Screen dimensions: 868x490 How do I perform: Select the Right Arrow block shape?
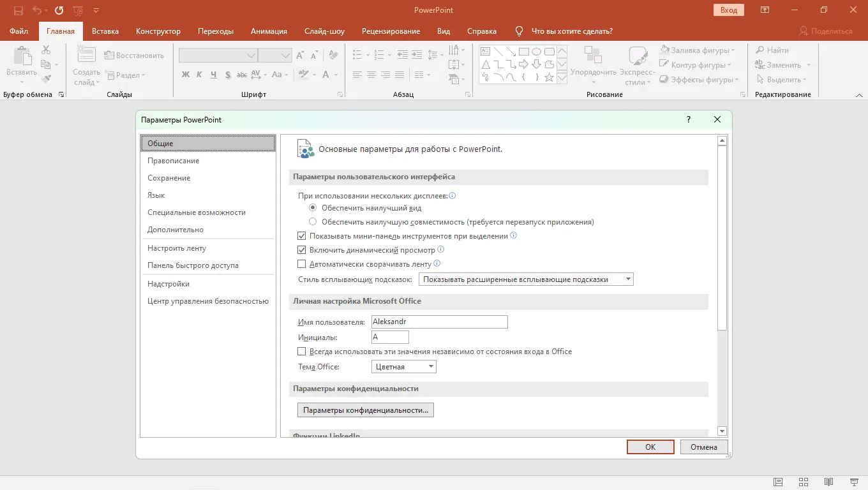(523, 64)
